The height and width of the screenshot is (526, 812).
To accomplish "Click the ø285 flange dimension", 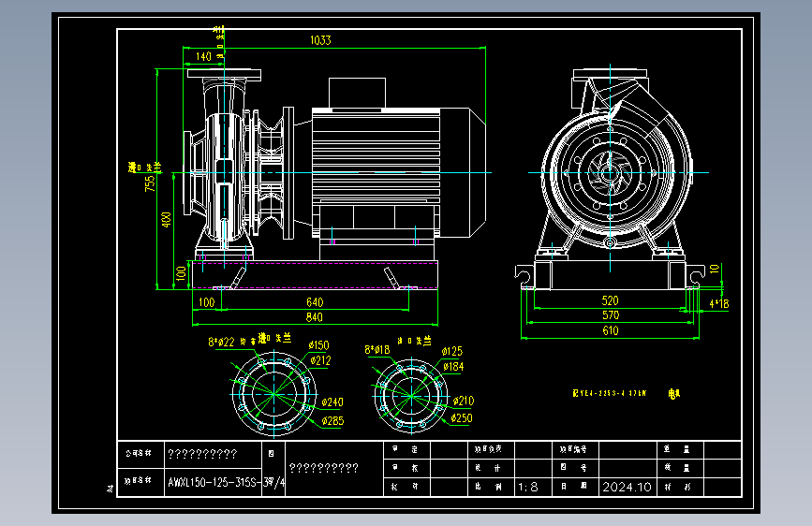I will pyautogui.click(x=332, y=421).
